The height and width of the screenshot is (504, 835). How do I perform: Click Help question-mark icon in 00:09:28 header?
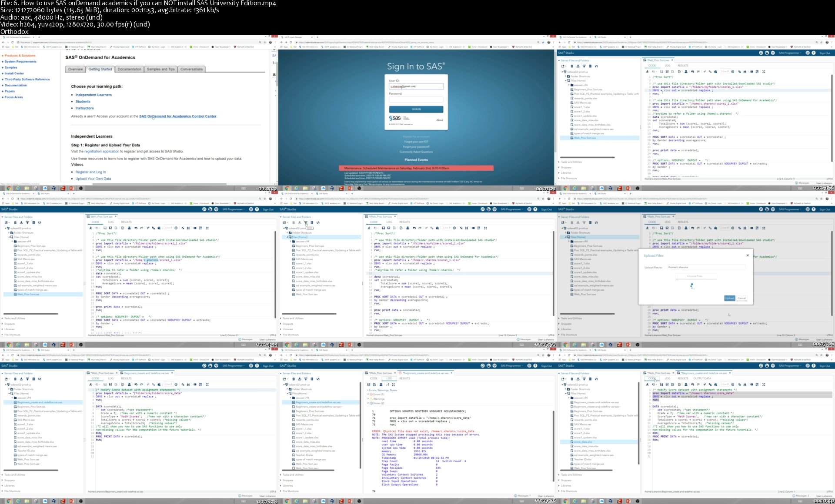point(535,366)
